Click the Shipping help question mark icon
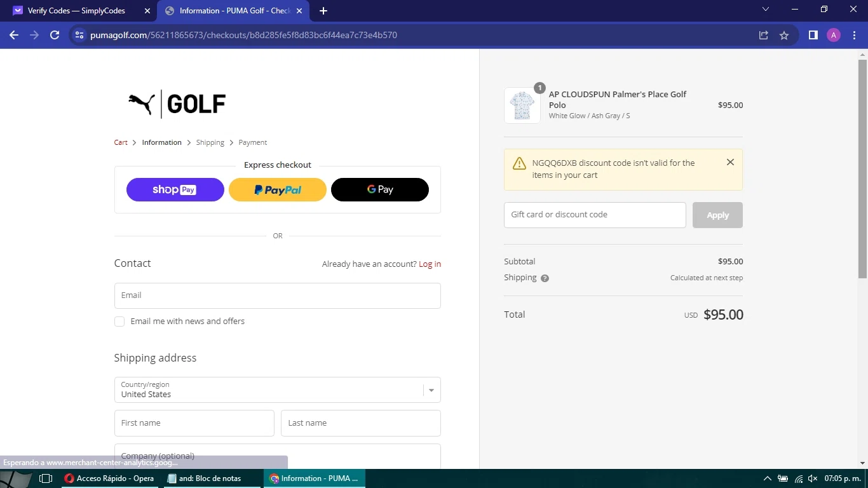Viewport: 868px width, 488px height. 545,278
